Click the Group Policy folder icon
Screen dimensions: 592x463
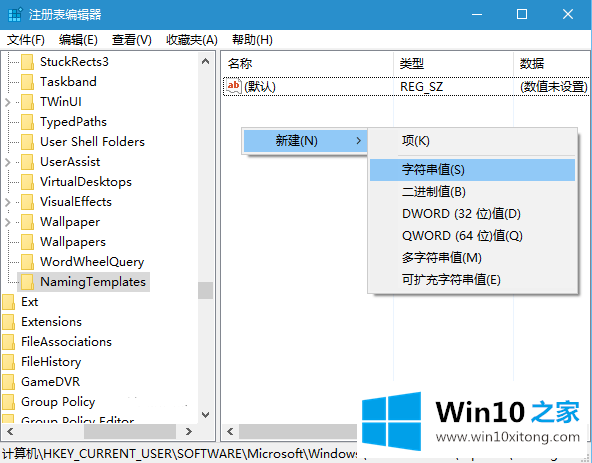(8, 402)
